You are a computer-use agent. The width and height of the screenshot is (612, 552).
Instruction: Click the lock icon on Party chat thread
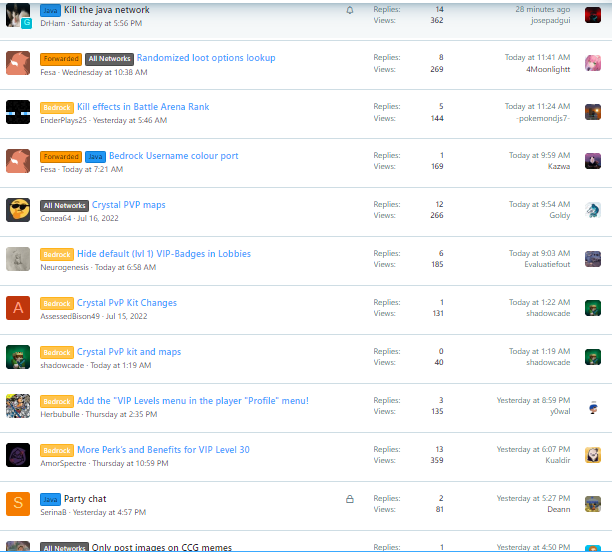tap(350, 499)
